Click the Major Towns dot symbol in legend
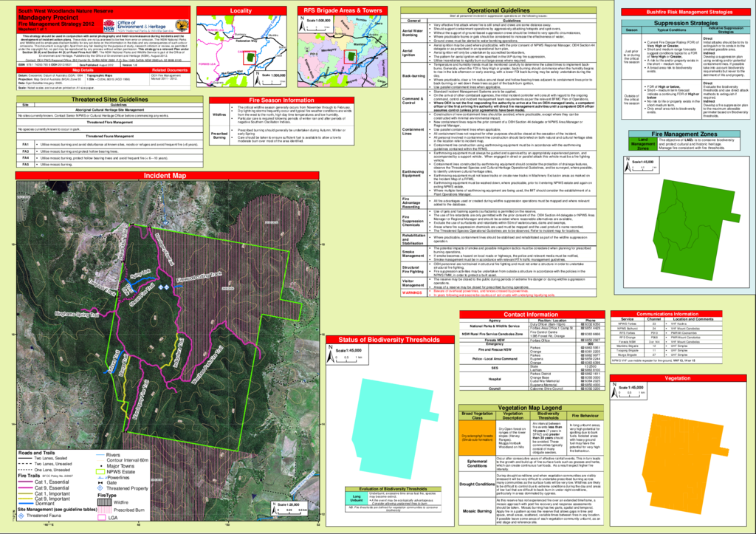This screenshot has width=756, height=534. pos(100,466)
